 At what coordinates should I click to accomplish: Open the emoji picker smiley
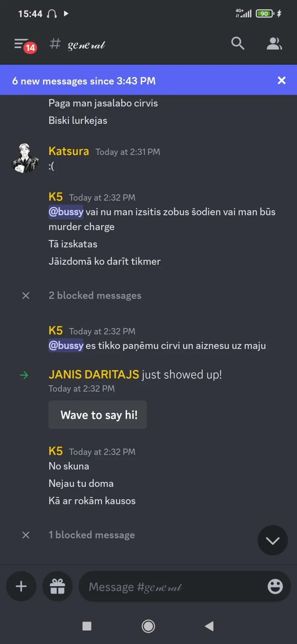pos(275,586)
